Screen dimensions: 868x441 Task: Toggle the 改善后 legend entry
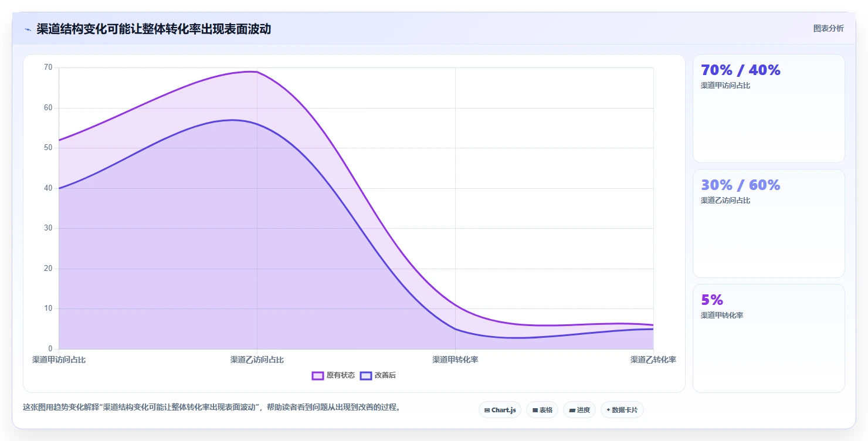point(378,375)
